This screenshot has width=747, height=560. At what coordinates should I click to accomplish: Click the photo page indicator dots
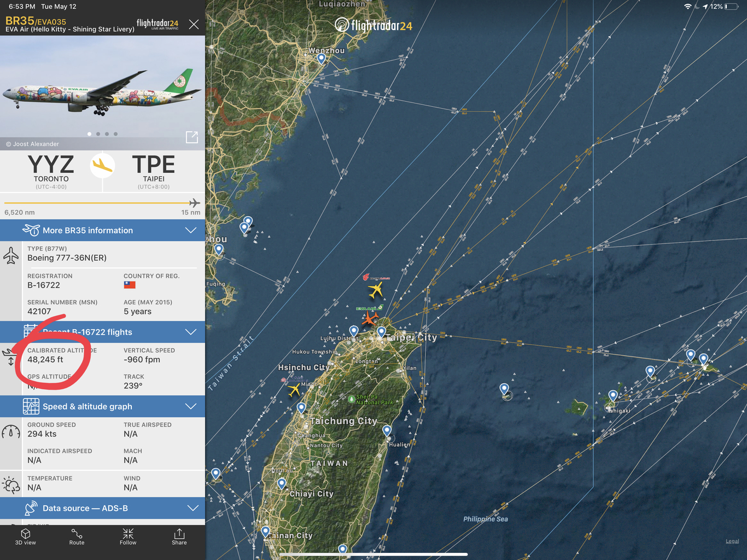(102, 134)
